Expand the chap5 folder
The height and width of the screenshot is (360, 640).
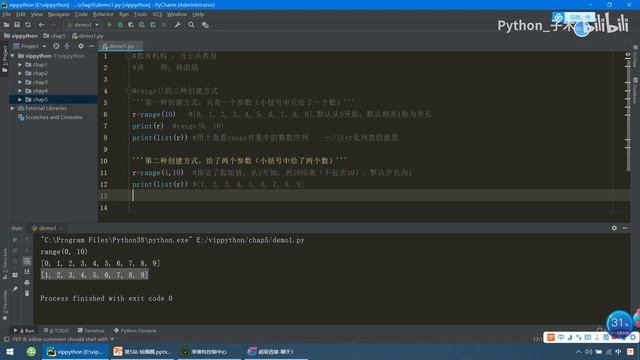coord(20,99)
